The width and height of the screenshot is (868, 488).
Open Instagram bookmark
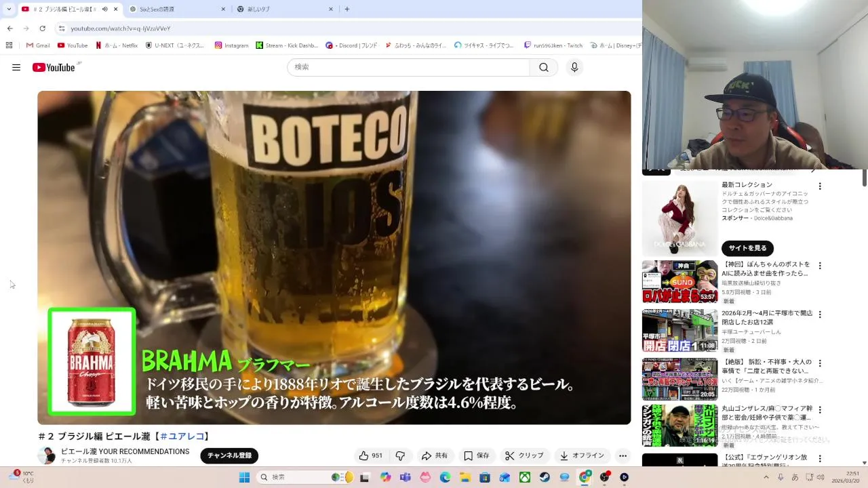[231, 45]
